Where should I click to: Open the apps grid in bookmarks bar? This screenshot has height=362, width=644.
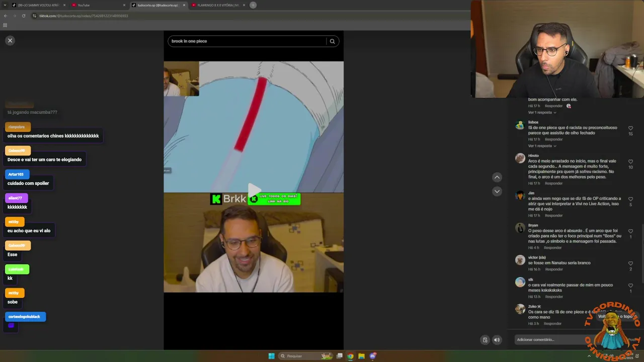(5, 25)
